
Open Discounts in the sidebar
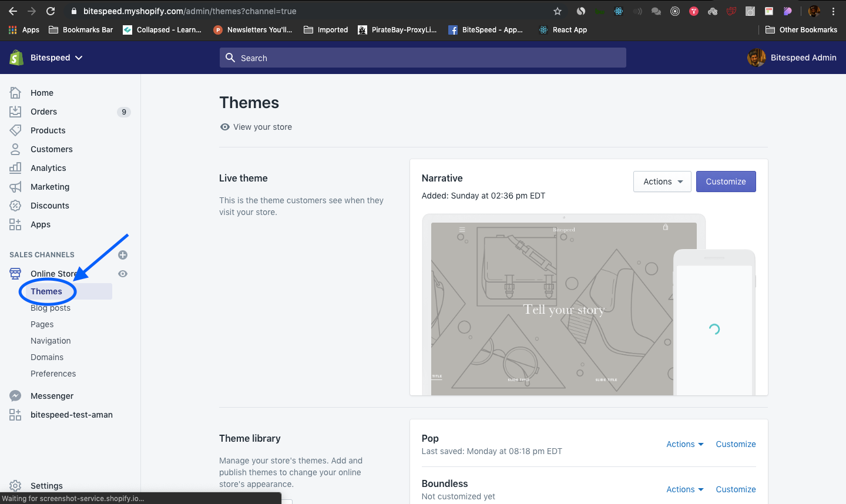click(x=50, y=206)
